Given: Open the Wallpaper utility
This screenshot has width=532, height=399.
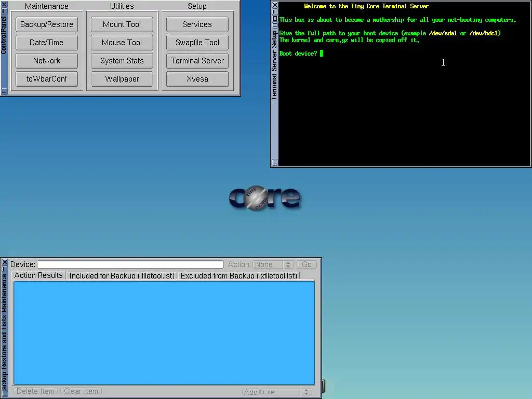Looking at the screenshot, I should pos(122,79).
